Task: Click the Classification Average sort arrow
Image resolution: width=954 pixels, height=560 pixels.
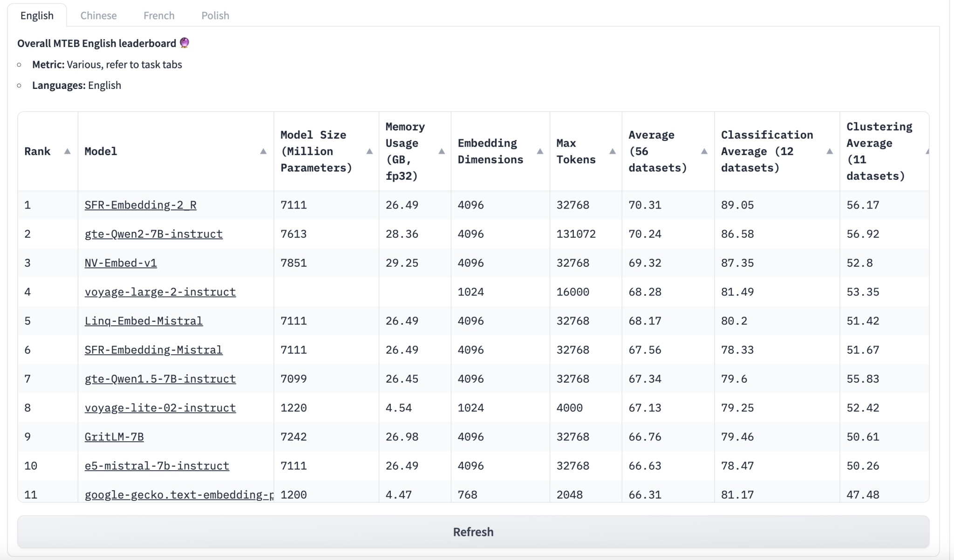Action: [829, 151]
